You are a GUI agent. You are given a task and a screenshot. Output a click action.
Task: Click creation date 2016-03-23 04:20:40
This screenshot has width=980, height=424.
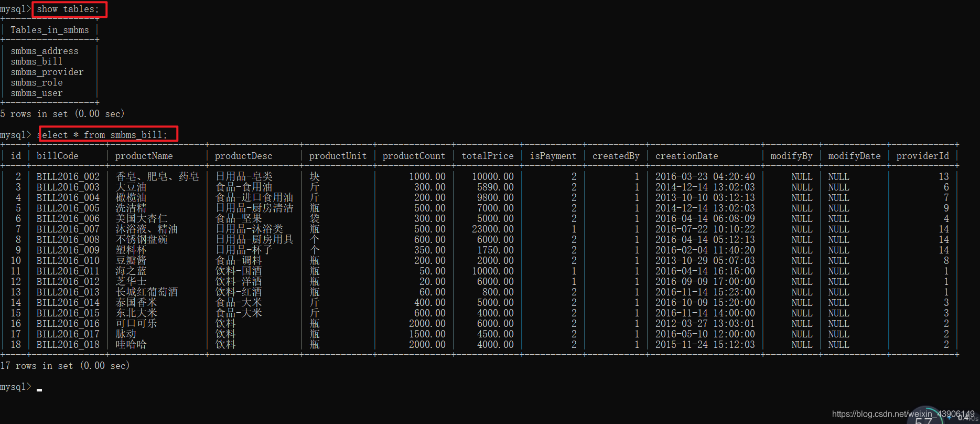point(705,177)
